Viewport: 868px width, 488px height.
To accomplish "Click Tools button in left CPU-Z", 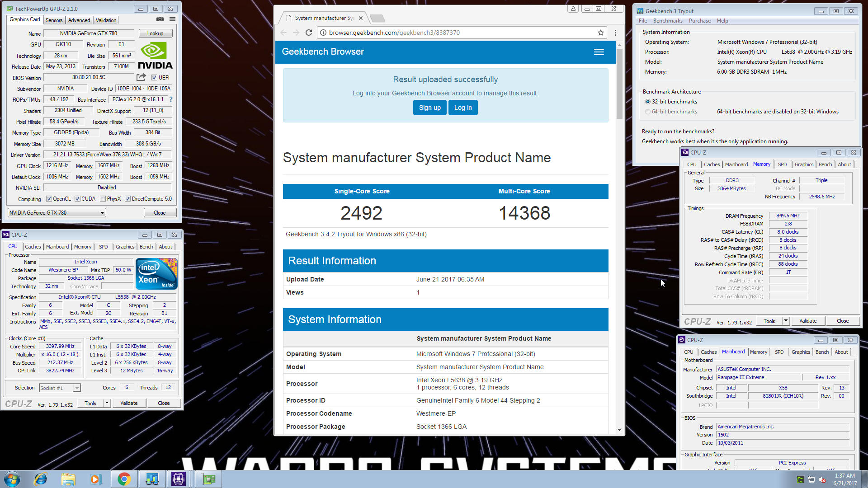I will pyautogui.click(x=90, y=403).
